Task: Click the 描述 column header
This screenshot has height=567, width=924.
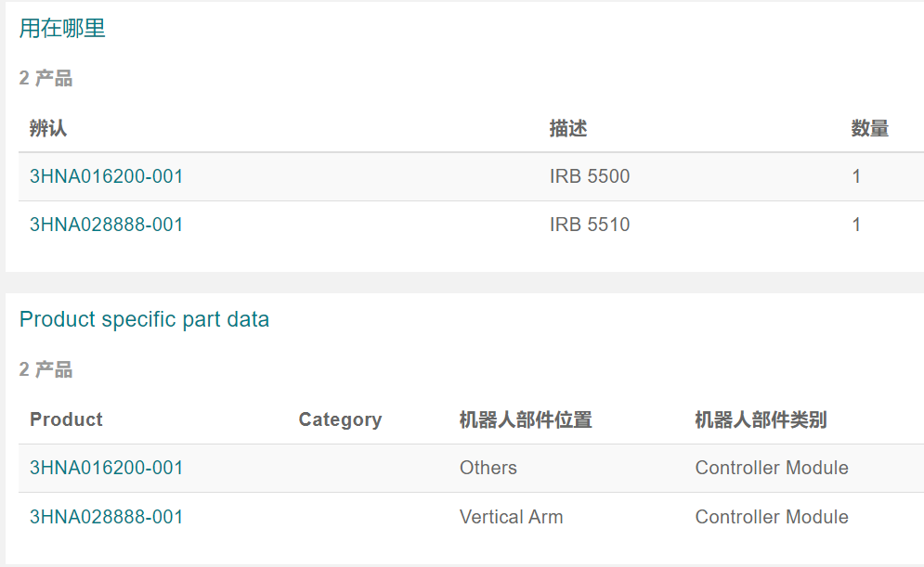Action: [x=567, y=129]
